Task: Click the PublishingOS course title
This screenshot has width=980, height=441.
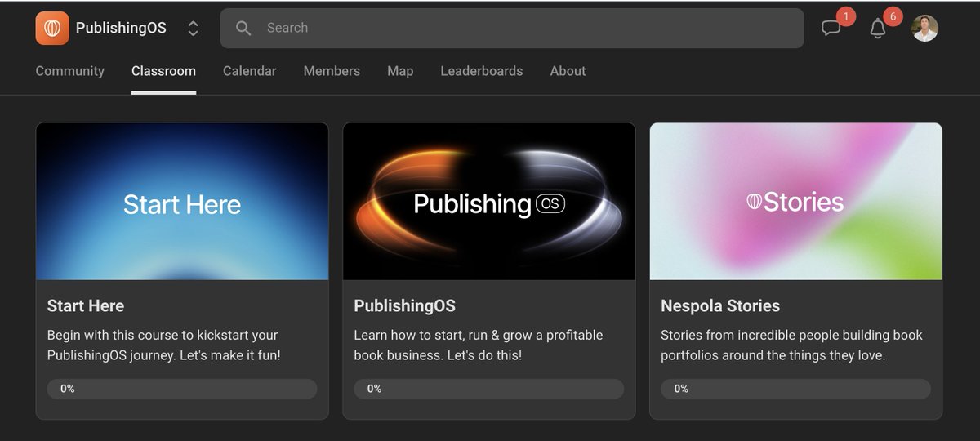Action: click(404, 306)
